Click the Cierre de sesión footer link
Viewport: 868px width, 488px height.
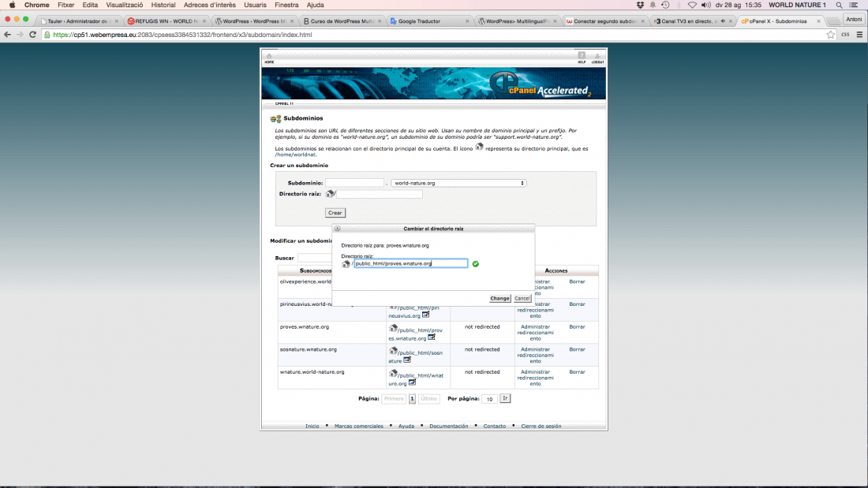[x=541, y=426]
